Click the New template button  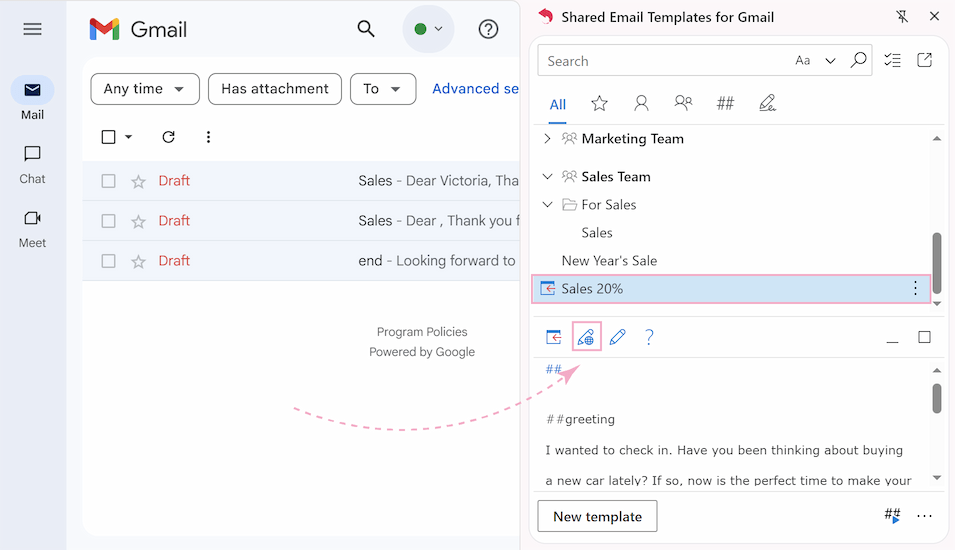point(597,517)
